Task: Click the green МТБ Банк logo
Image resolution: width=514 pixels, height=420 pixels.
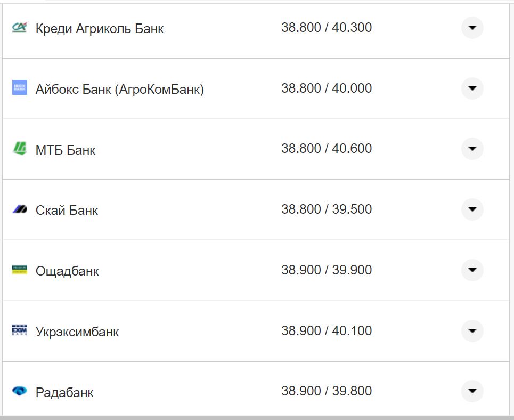Action: tap(19, 149)
